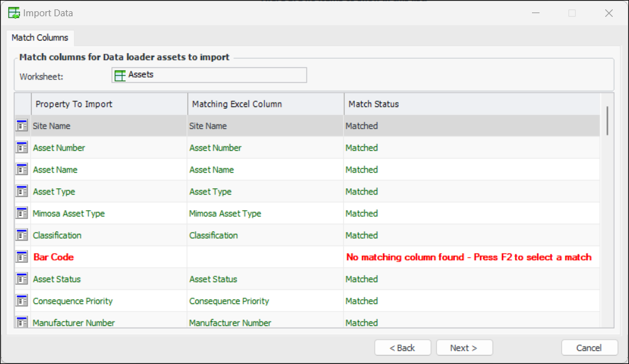Click the row icon beside Asset Number

click(22, 148)
